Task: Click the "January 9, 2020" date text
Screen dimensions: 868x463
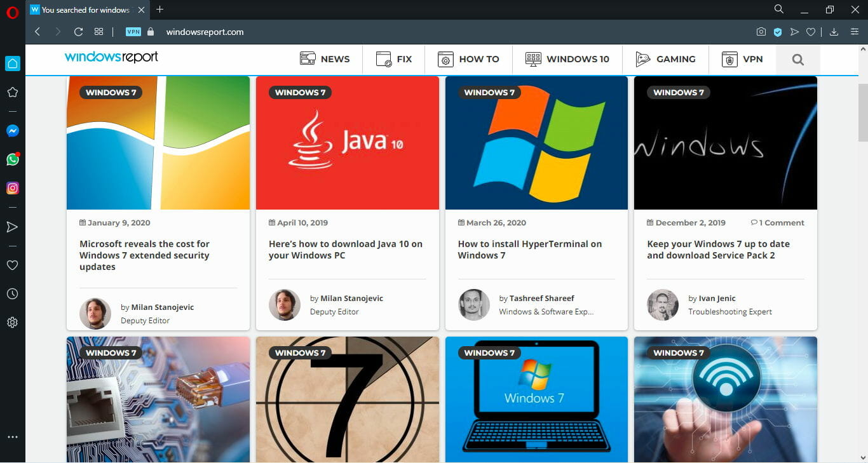Action: click(119, 223)
